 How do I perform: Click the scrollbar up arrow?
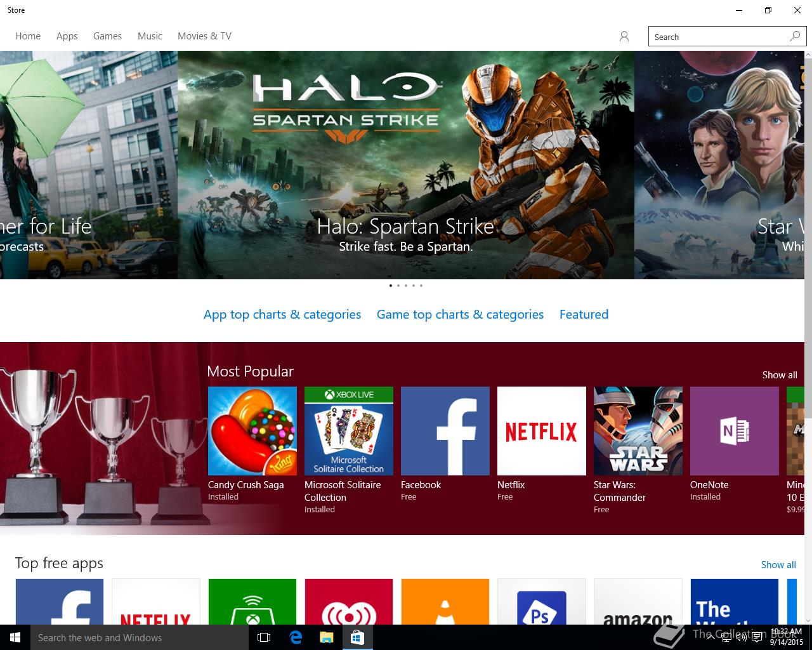pos(808,55)
